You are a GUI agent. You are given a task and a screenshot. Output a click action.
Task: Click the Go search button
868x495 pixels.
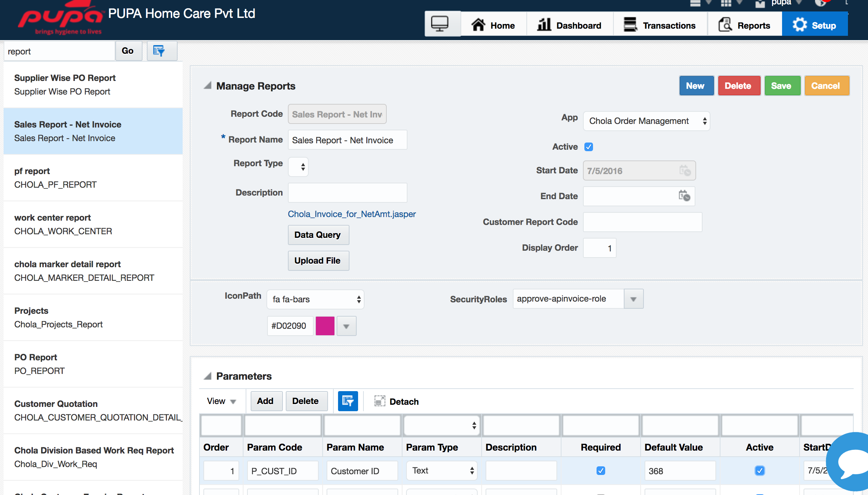pos(129,51)
